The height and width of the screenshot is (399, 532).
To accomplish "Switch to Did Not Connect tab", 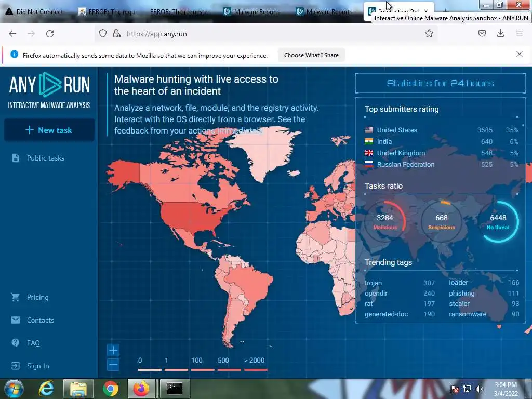I will coord(35,11).
